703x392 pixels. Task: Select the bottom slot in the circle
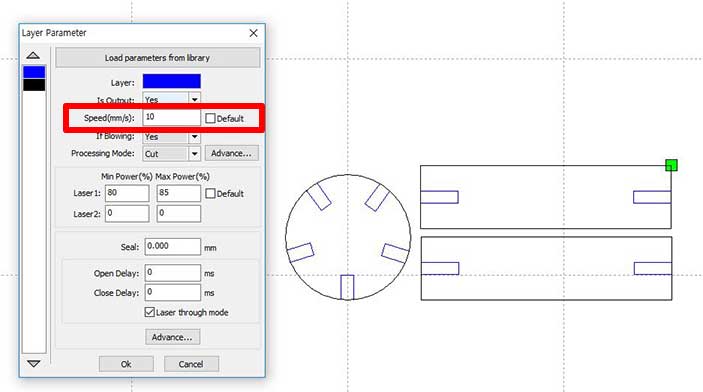click(347, 287)
